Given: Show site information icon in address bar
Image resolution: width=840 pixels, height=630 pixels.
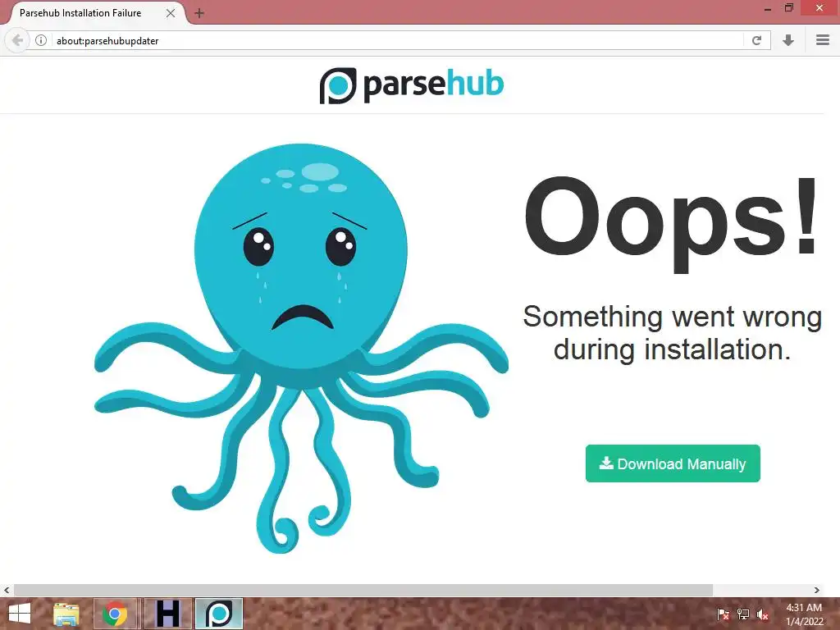Looking at the screenshot, I should [41, 40].
